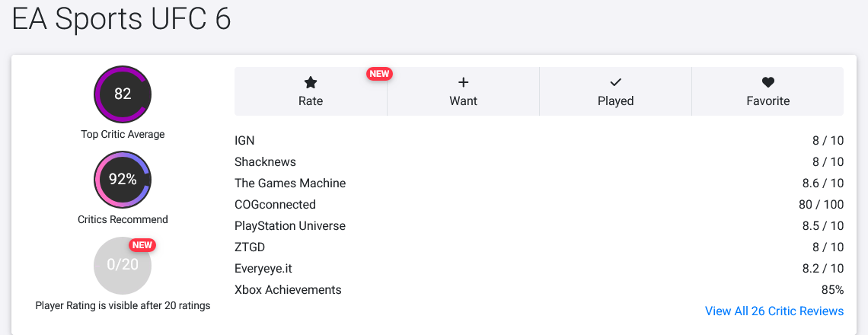Click the 80 / 100 score
The height and width of the screenshot is (335, 868).
coord(821,204)
